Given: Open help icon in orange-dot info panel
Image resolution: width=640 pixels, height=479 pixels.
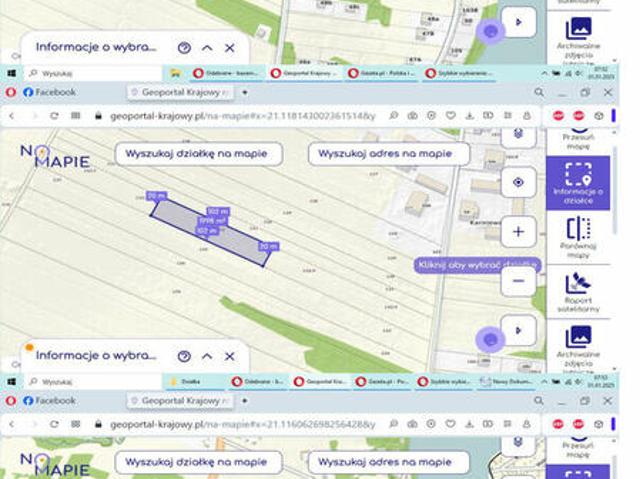Looking at the screenshot, I should [184, 356].
